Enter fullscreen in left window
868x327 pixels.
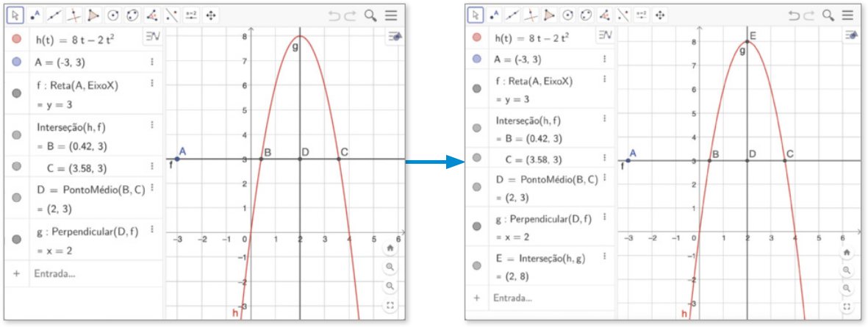pyautogui.click(x=390, y=306)
